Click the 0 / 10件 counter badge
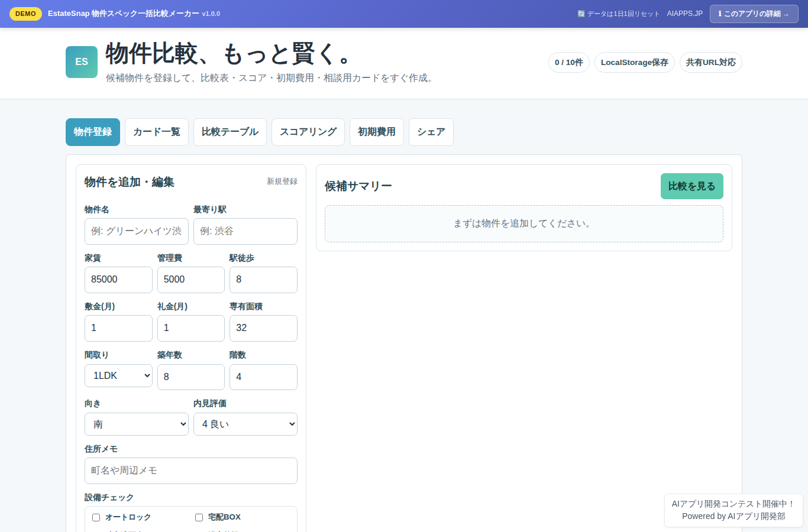The height and width of the screenshot is (532, 808). coord(569,63)
